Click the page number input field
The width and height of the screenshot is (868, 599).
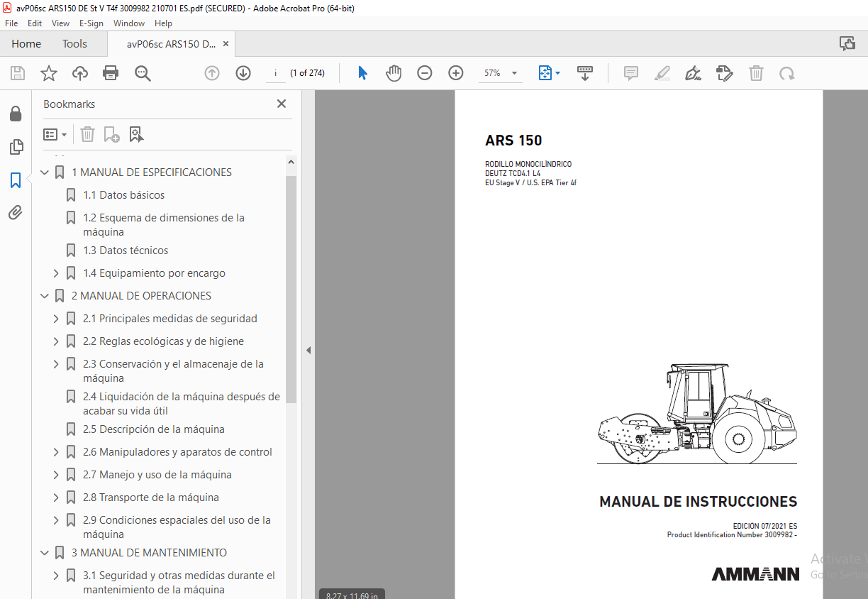click(275, 73)
